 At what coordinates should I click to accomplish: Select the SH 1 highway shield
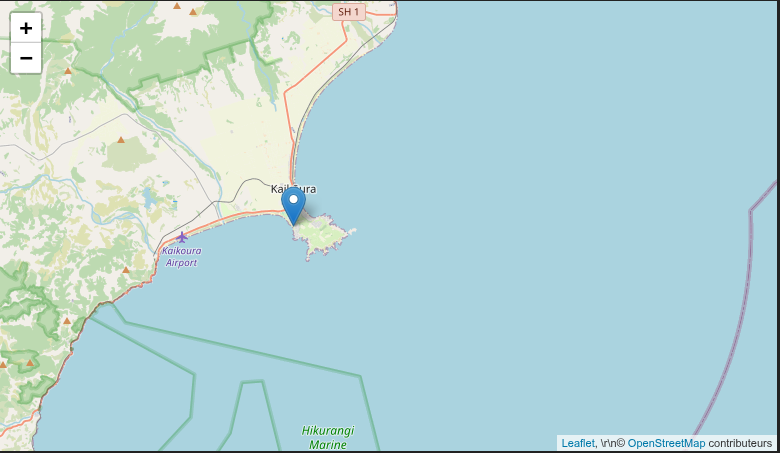(x=349, y=12)
